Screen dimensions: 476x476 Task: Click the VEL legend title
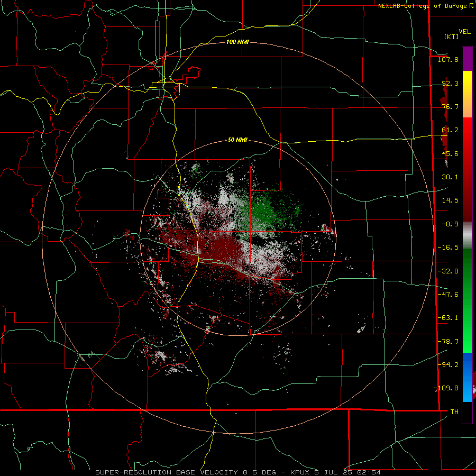[464, 32]
